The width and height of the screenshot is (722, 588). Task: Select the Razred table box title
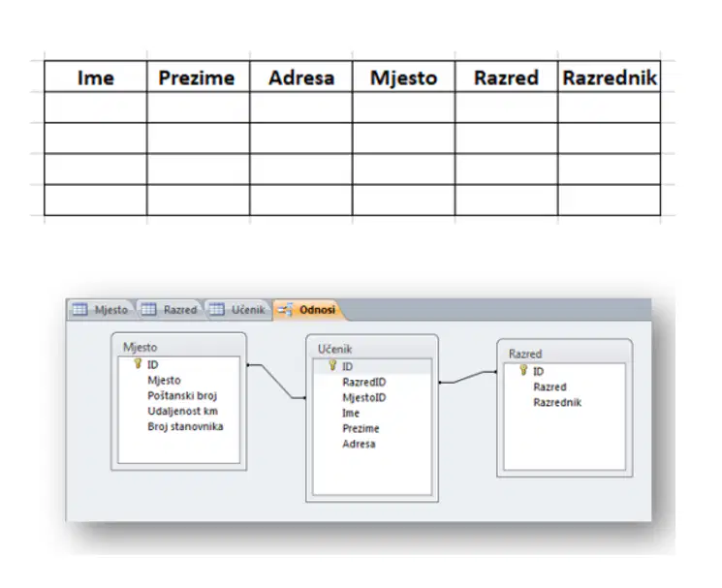tap(525, 354)
